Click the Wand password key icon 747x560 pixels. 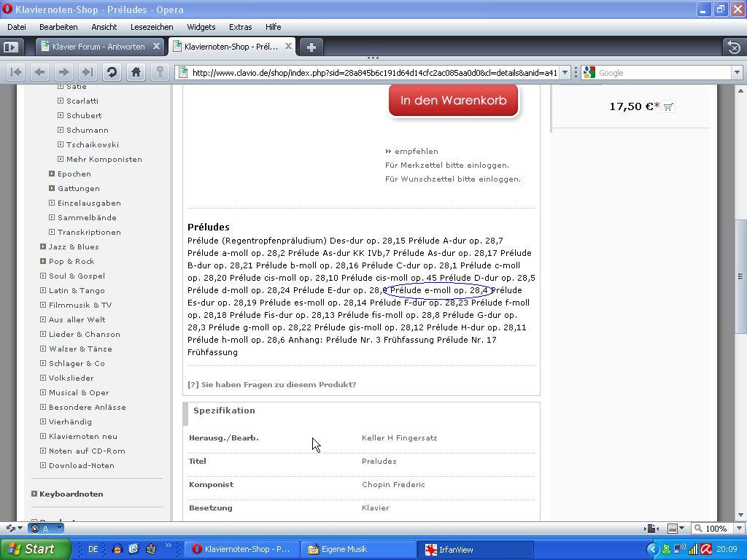[160, 72]
